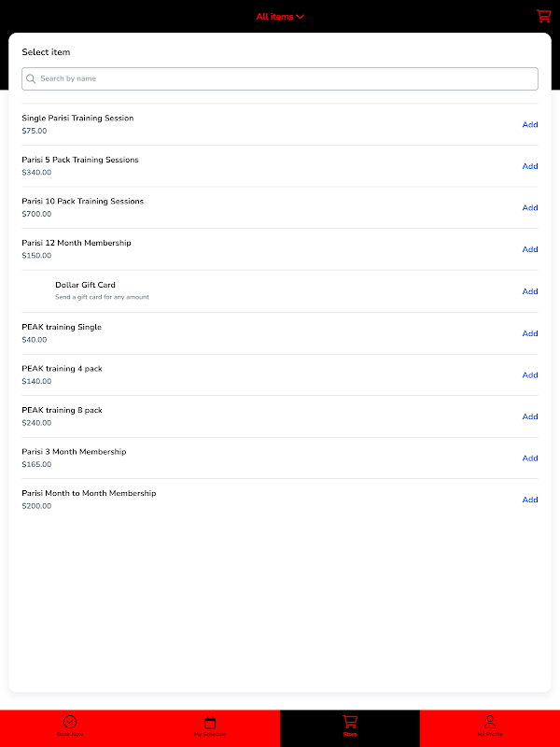Add Parisi Month to Month Membership
560x747 pixels.
pyautogui.click(x=530, y=500)
